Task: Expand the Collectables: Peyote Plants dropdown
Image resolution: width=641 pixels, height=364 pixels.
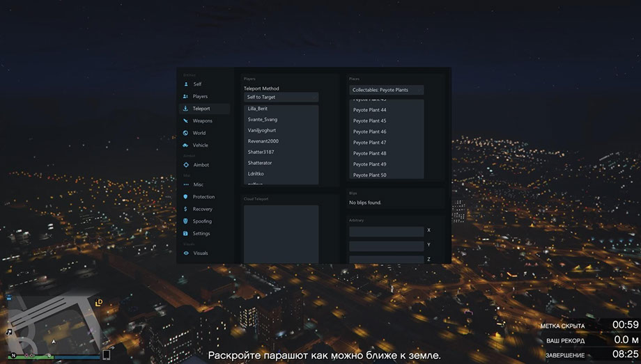Action: pos(386,90)
